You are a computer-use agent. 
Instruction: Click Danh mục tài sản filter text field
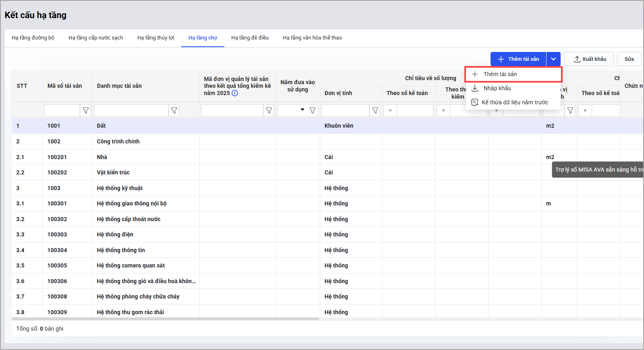coord(131,110)
